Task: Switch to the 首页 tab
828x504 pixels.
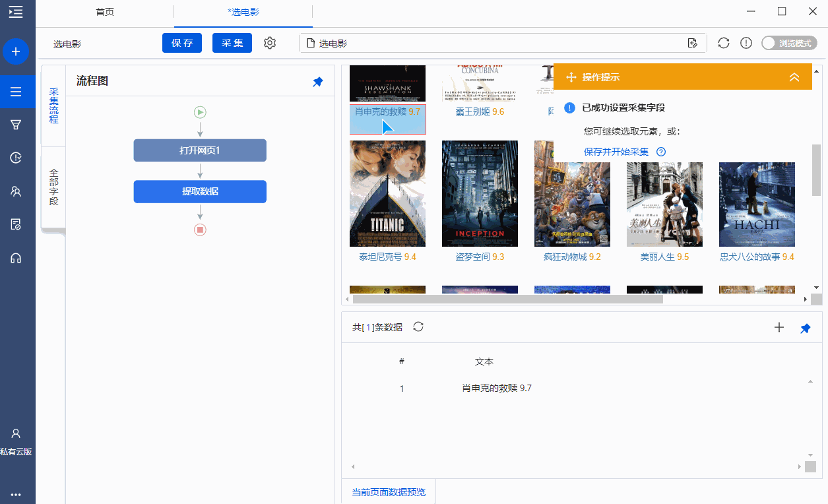Action: click(105, 12)
